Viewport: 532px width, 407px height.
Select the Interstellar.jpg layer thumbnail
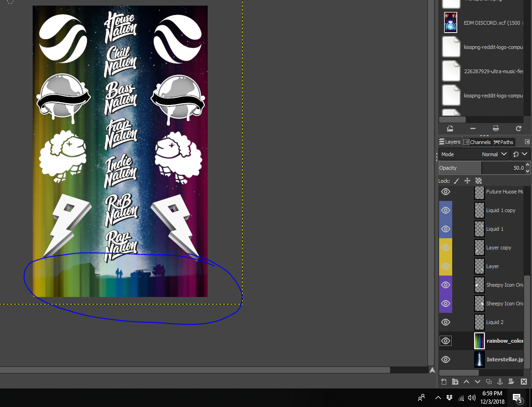pyautogui.click(x=479, y=359)
